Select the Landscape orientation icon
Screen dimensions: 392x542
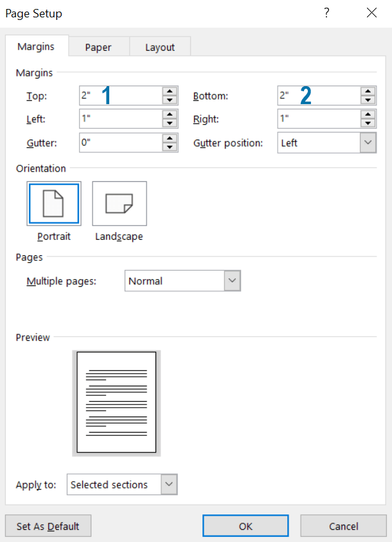(120, 203)
